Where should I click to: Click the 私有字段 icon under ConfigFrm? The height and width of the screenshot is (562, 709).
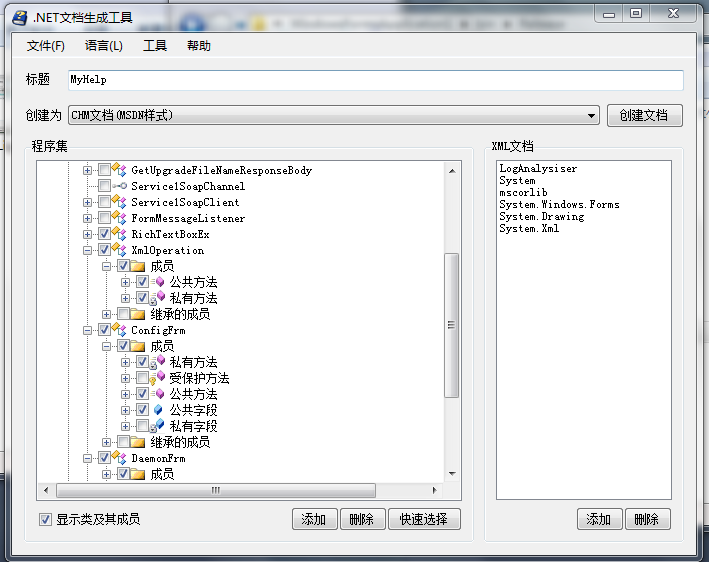point(158,426)
